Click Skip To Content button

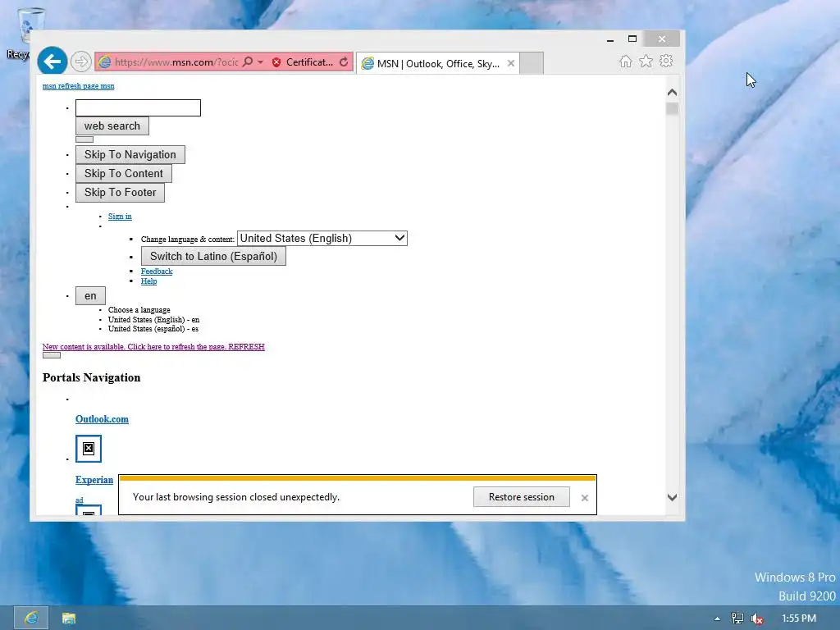pos(123,174)
